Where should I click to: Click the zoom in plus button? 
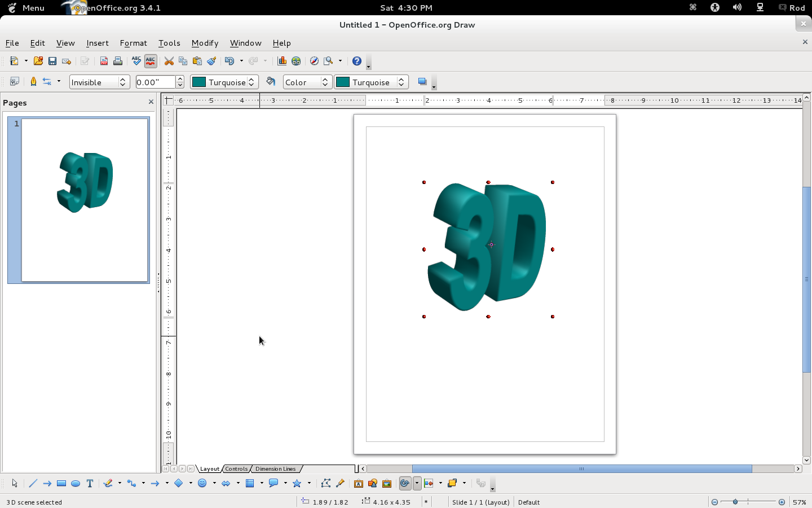click(782, 502)
